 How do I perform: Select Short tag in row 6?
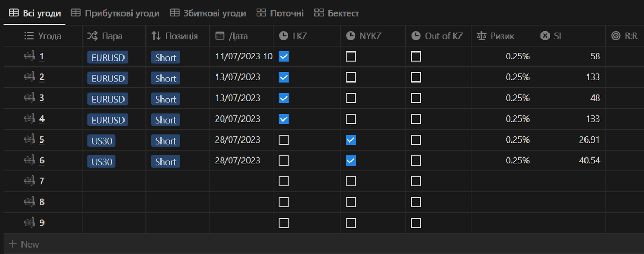click(x=165, y=162)
